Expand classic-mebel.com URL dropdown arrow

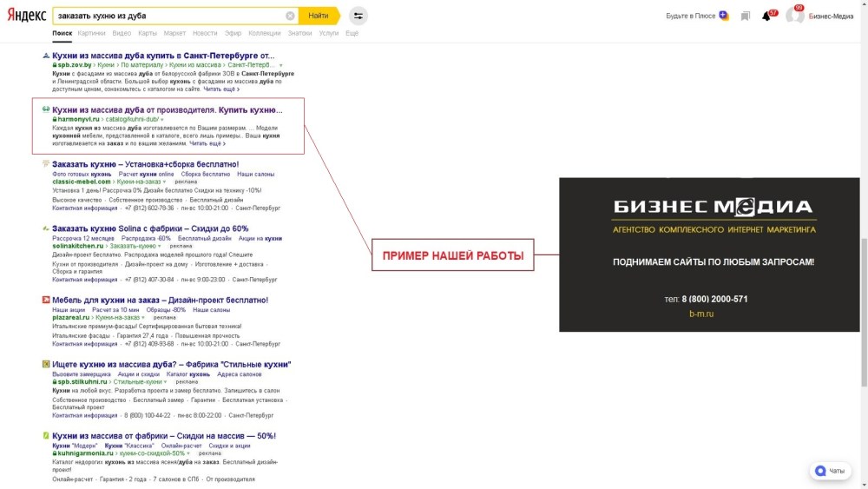pos(164,182)
